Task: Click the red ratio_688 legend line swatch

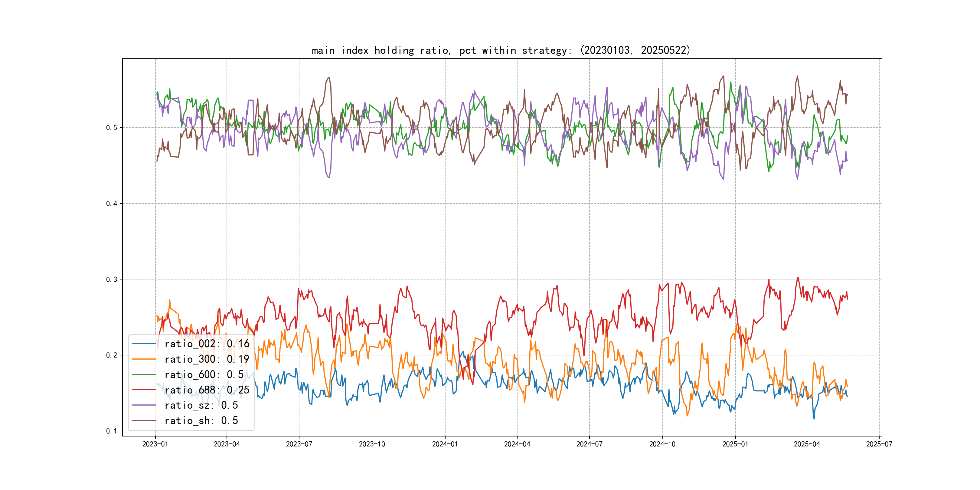Action: (x=144, y=390)
